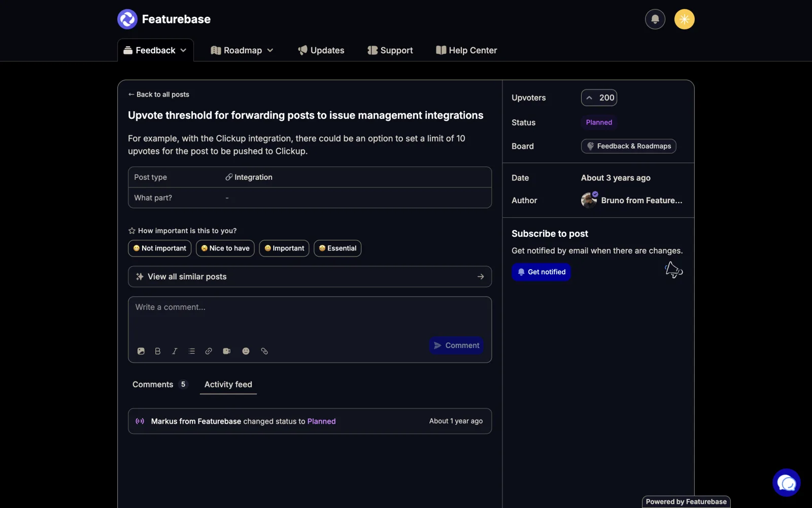Click Bruno's author avatar
812x508 pixels.
[589, 200]
